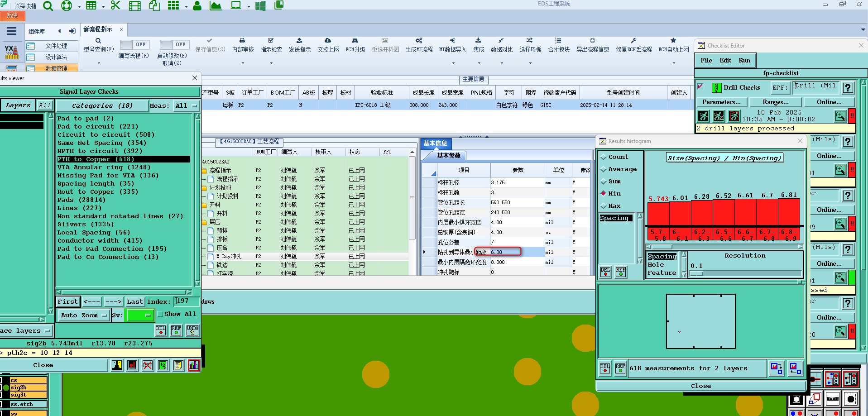Click the yellow report note icon near Close
The height and width of the screenshot is (416, 868).
tap(178, 365)
